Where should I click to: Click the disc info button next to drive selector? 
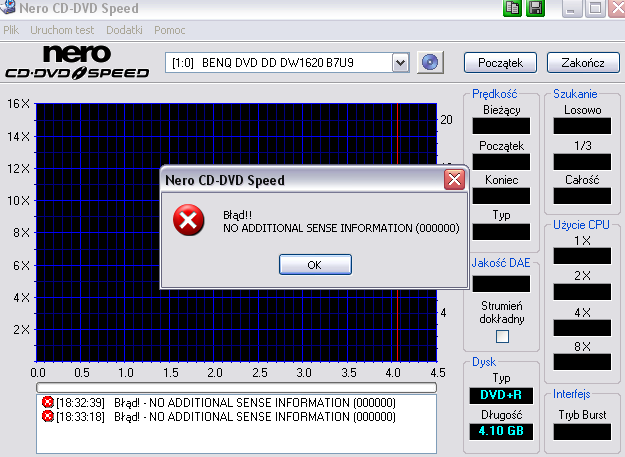[x=430, y=63]
